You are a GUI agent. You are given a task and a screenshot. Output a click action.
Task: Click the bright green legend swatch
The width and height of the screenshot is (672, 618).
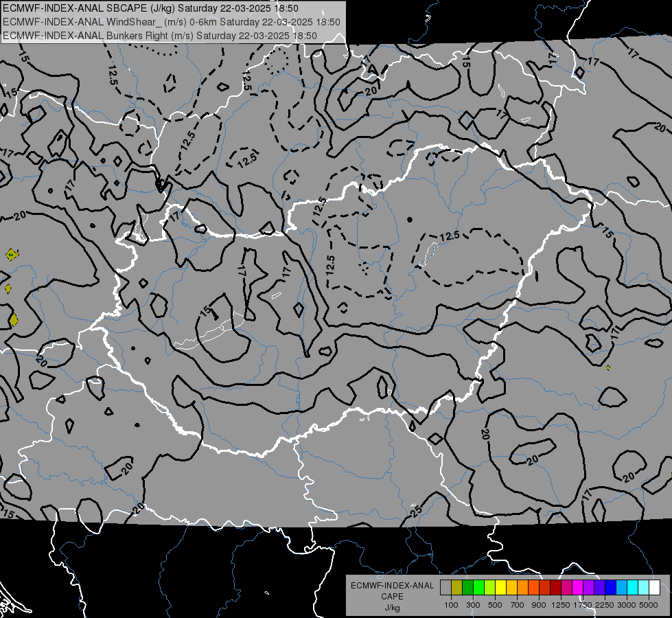point(478,588)
